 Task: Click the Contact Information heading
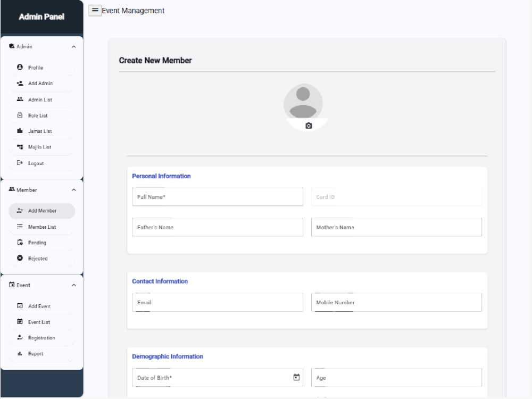pos(160,281)
